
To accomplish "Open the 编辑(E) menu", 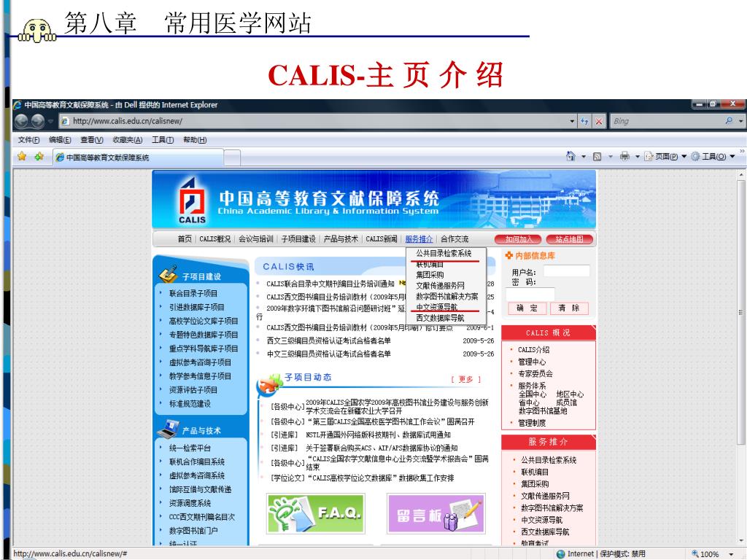I will tap(60, 140).
